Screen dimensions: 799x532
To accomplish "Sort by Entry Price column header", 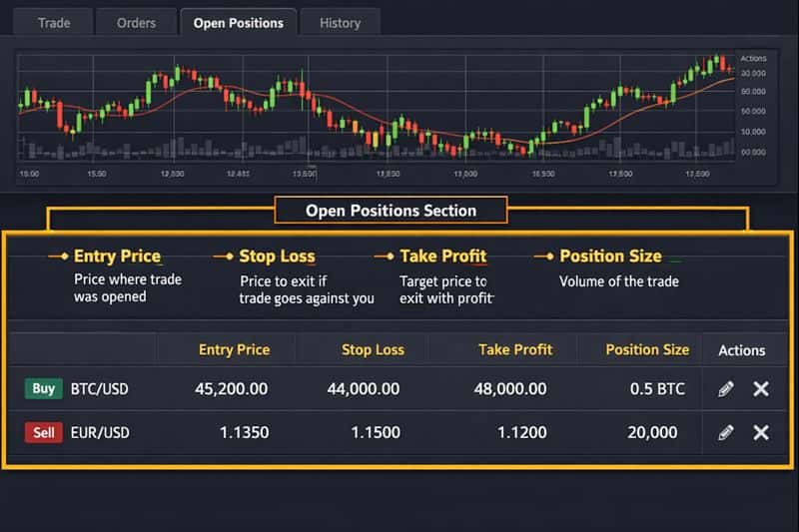I will pyautogui.click(x=234, y=349).
